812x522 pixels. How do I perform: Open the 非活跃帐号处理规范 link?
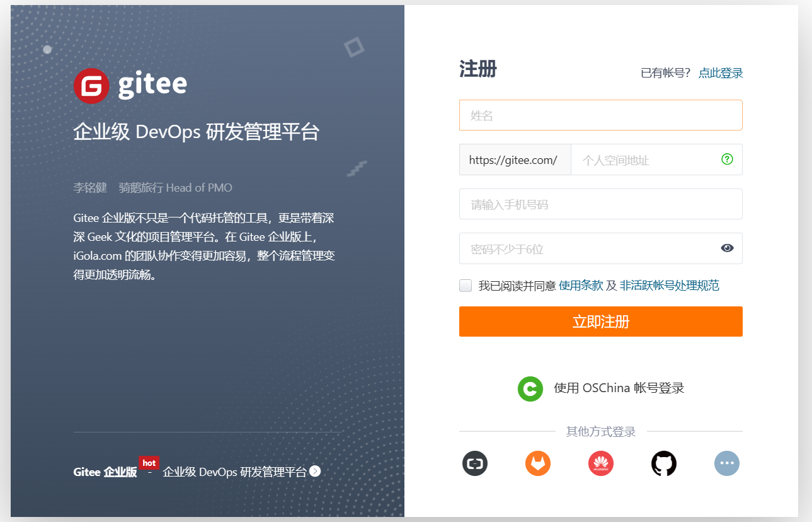[x=670, y=286]
